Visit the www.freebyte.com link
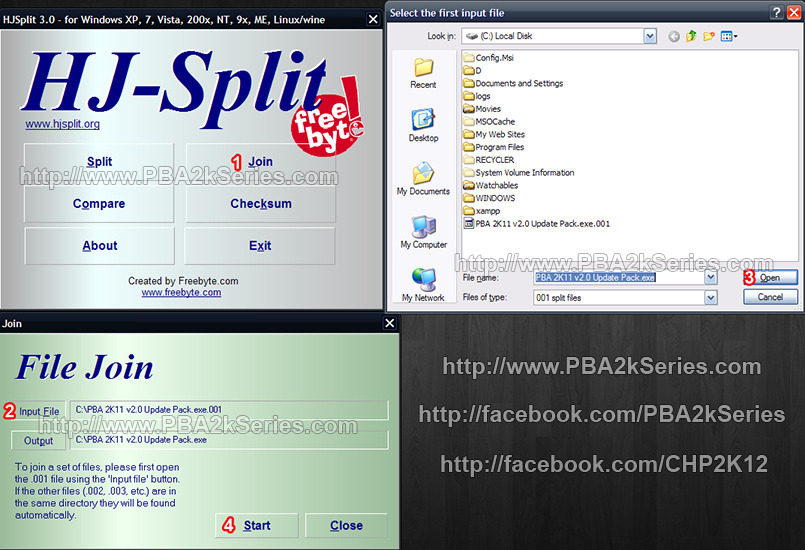Screen dimensions: 805x550 182,293
